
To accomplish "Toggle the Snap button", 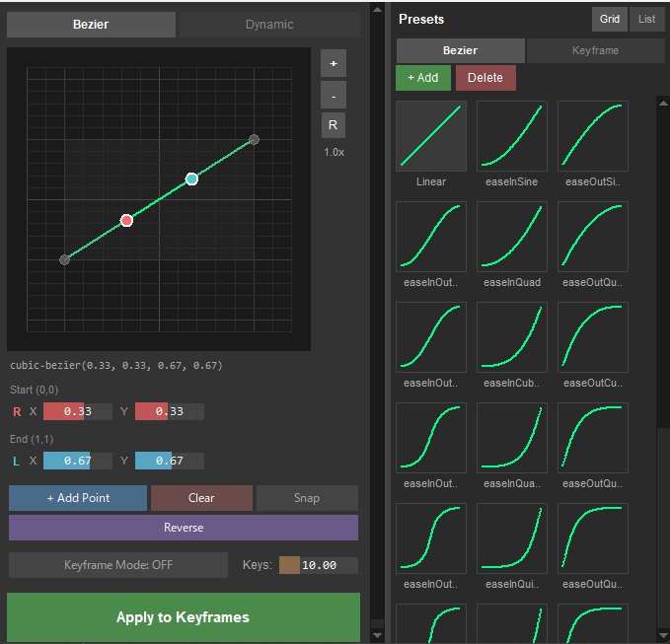I will tap(307, 498).
